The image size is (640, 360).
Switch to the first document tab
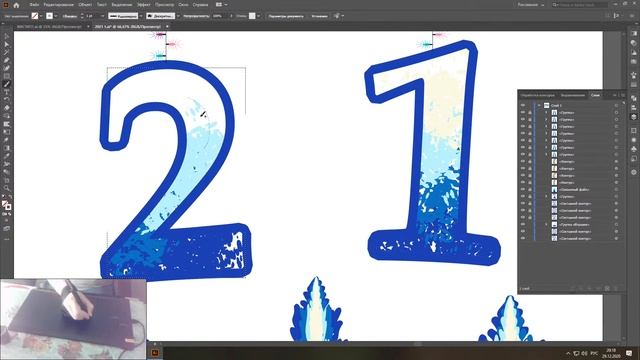[49, 27]
